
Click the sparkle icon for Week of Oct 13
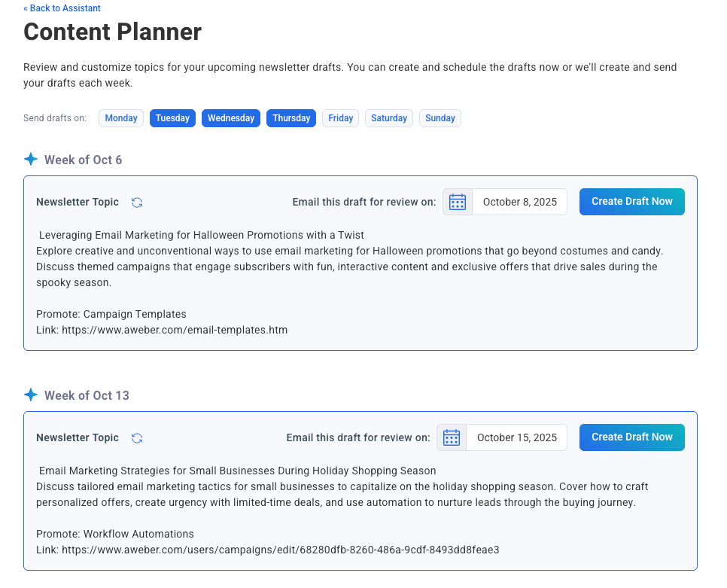click(31, 395)
